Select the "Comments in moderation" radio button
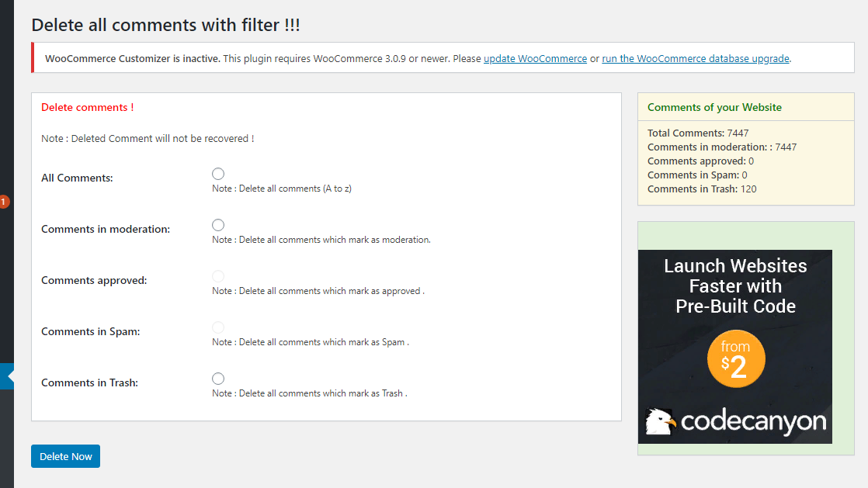The height and width of the screenshot is (488, 868). pyautogui.click(x=218, y=225)
